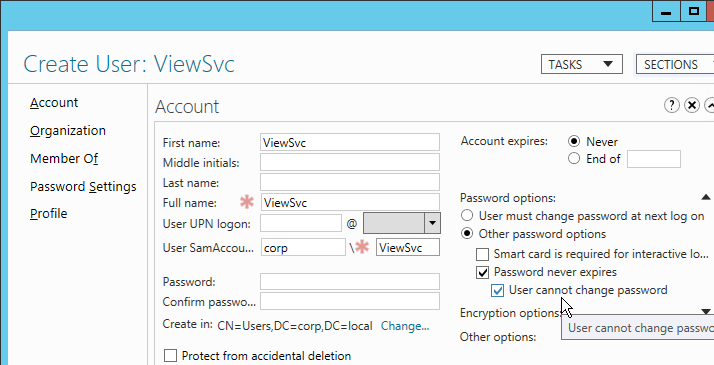This screenshot has height=365, width=714.
Task: Select the End of account expiry option
Action: click(x=574, y=159)
